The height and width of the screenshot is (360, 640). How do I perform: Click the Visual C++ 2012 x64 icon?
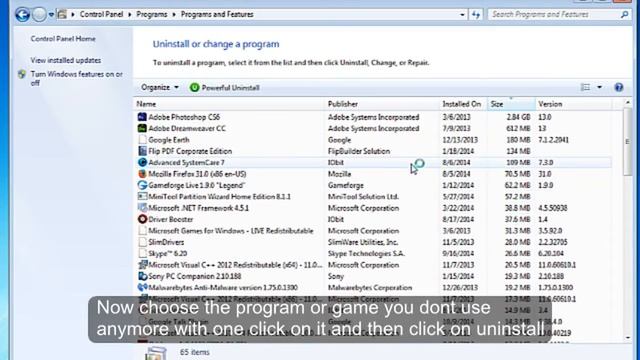(142, 265)
